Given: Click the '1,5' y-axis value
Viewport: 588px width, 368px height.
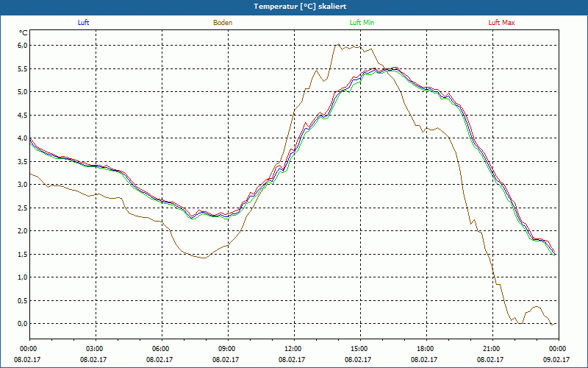Looking at the screenshot, I should coord(24,254).
